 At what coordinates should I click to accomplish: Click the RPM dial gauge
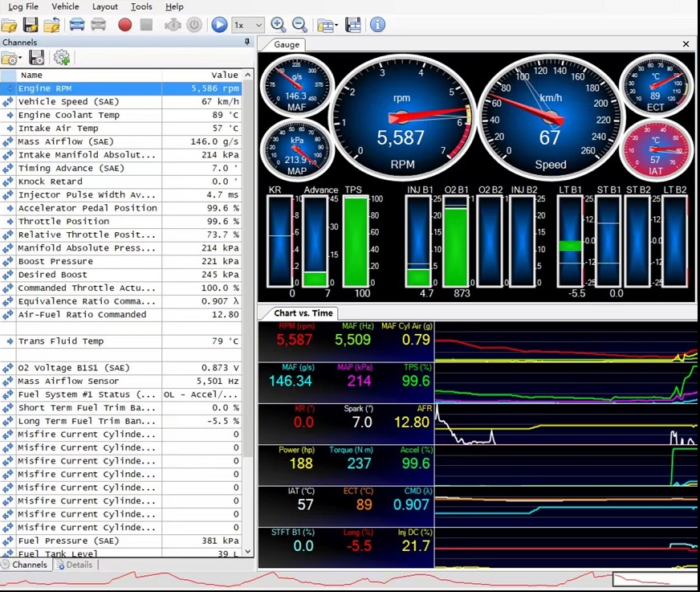401,118
